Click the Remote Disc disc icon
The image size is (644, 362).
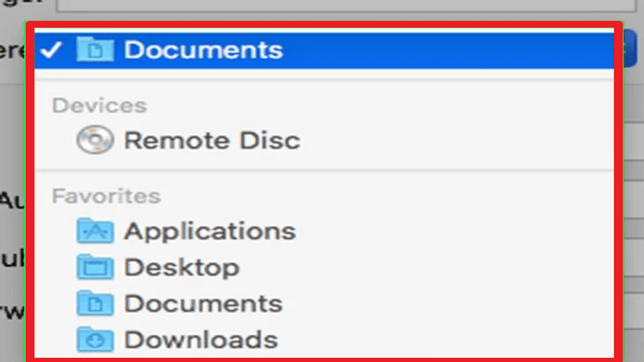[x=95, y=140]
